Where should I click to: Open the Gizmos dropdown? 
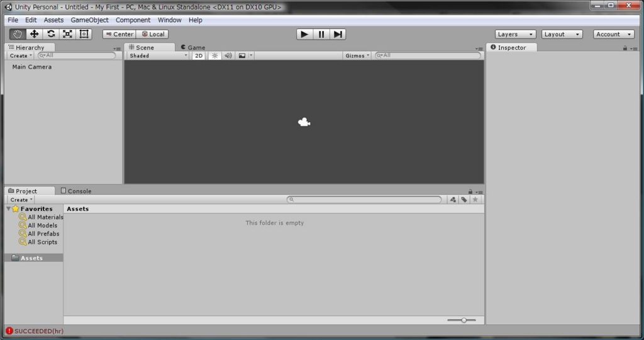(357, 55)
